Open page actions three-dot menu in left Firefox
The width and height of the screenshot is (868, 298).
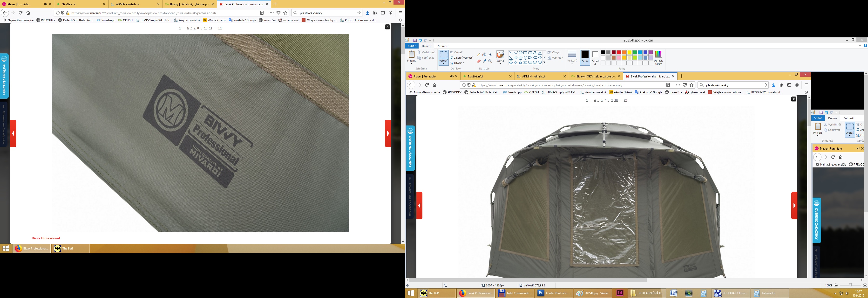271,13
